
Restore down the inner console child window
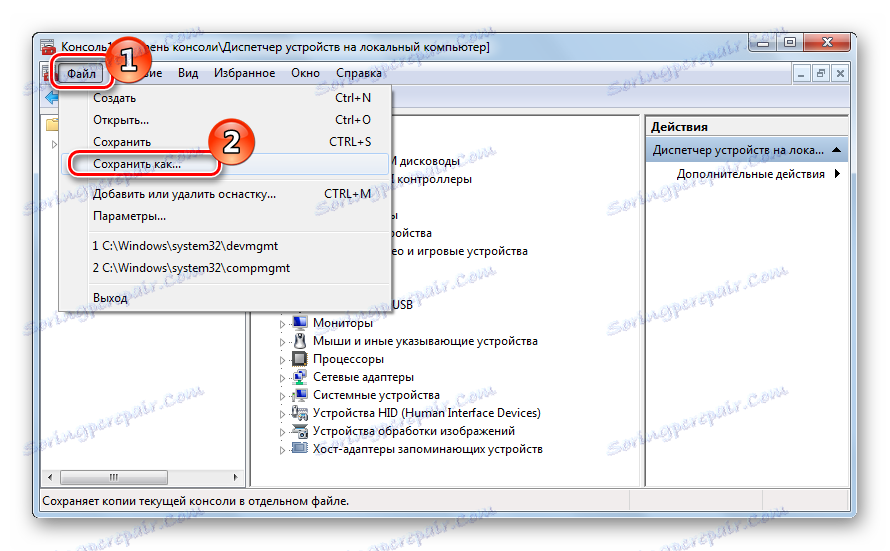click(821, 73)
